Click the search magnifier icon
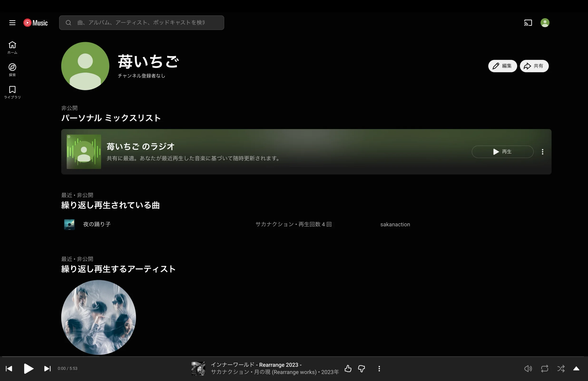 [69, 23]
